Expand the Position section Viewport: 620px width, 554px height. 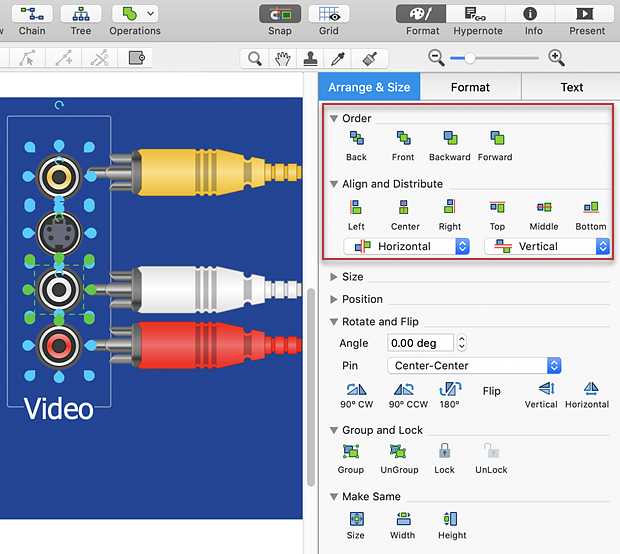tap(334, 299)
